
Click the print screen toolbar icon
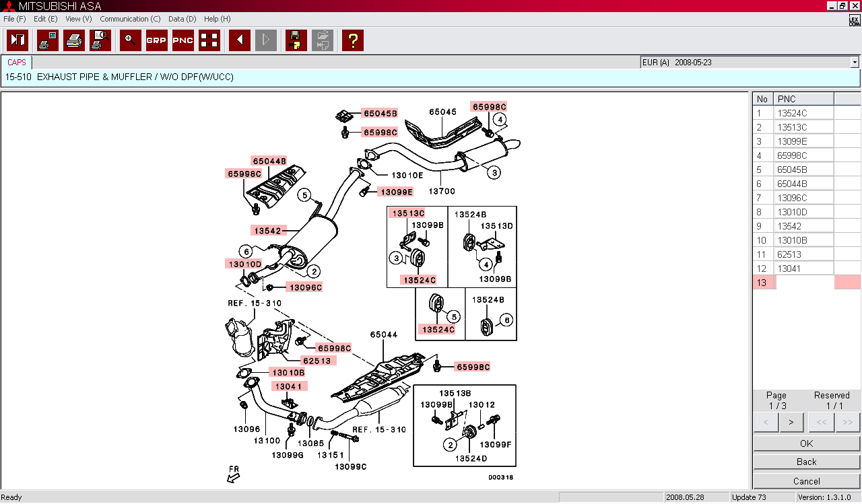click(x=47, y=40)
